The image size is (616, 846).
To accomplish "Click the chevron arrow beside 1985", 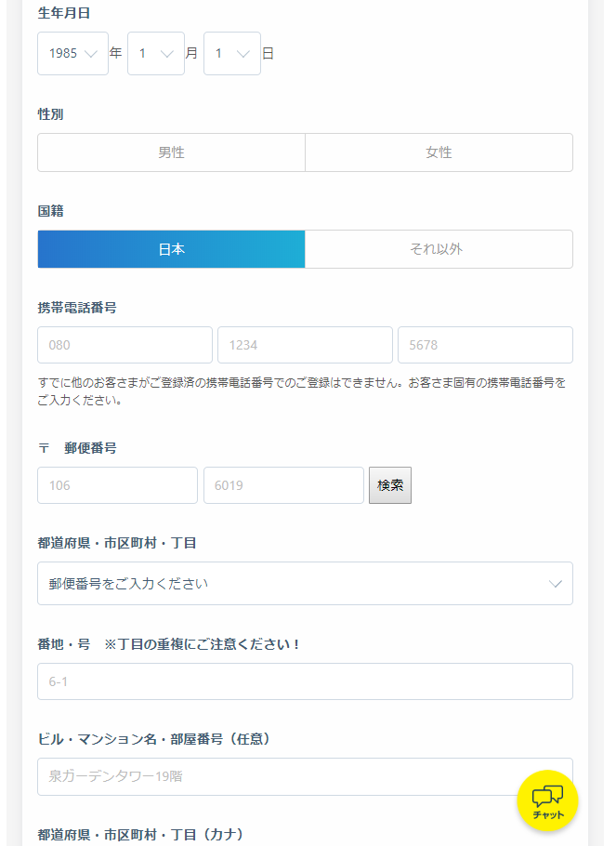I will [x=91, y=54].
